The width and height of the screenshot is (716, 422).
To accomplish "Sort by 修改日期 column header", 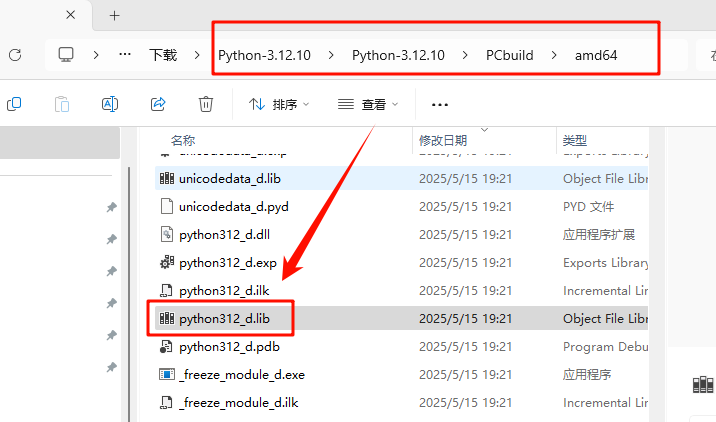I will (x=443, y=140).
